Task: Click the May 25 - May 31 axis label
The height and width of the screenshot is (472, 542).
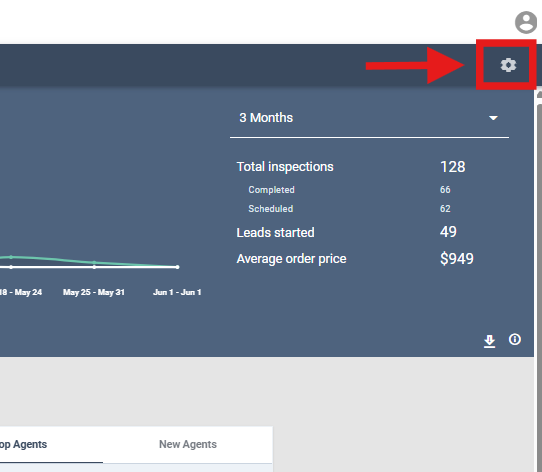Action: [x=94, y=292]
